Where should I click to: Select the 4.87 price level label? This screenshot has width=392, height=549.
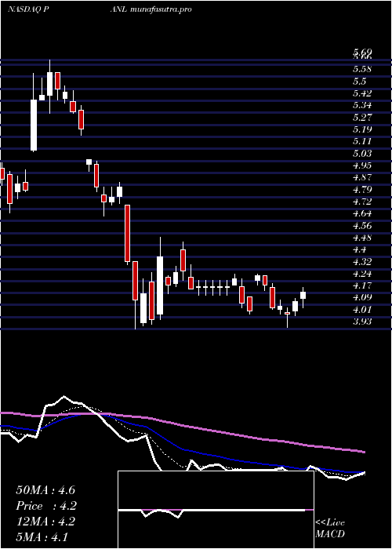point(362,177)
